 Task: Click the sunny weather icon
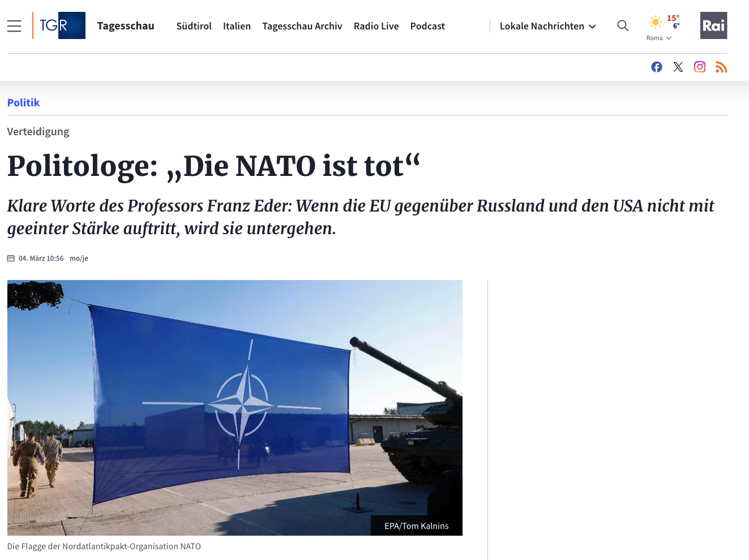655,22
